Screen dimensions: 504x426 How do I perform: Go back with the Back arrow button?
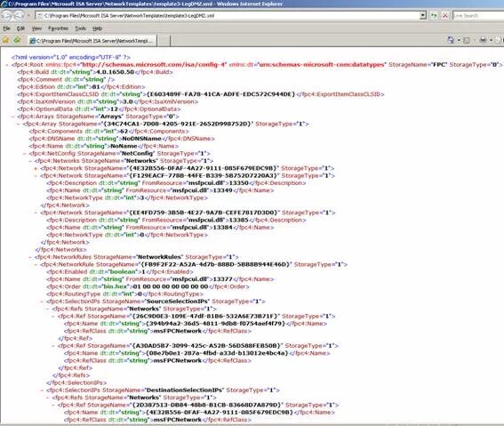6,15
